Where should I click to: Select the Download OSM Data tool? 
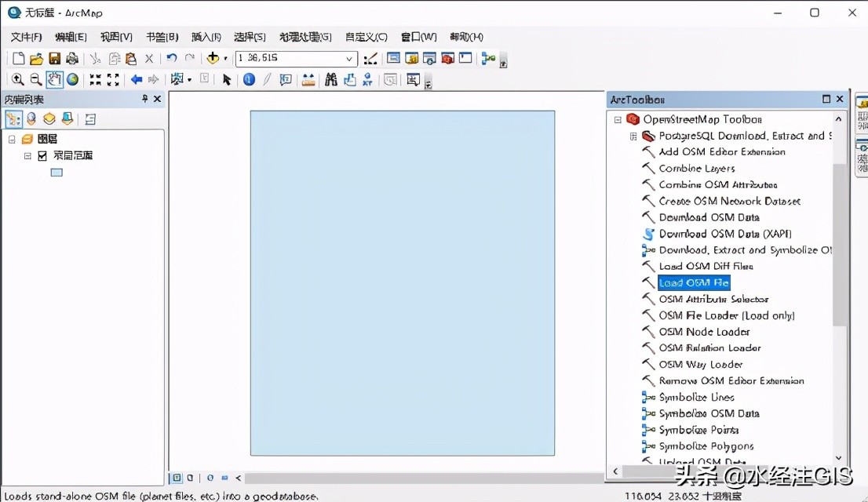coord(709,217)
